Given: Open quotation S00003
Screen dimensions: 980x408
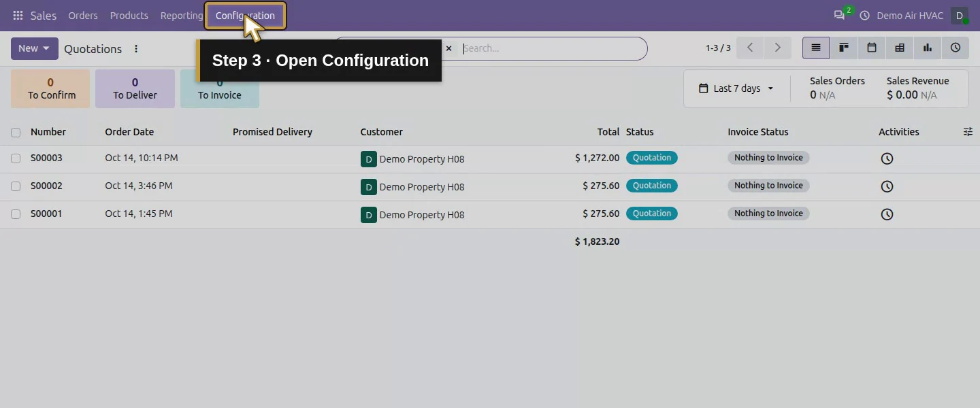Looking at the screenshot, I should (x=46, y=158).
